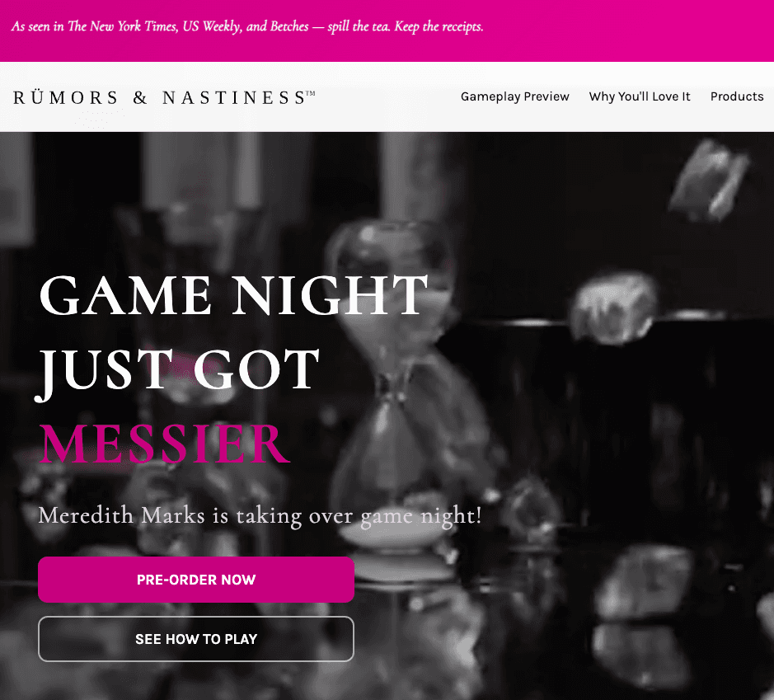Click the large gem at bottom right
The image size is (774, 700).
645,583
